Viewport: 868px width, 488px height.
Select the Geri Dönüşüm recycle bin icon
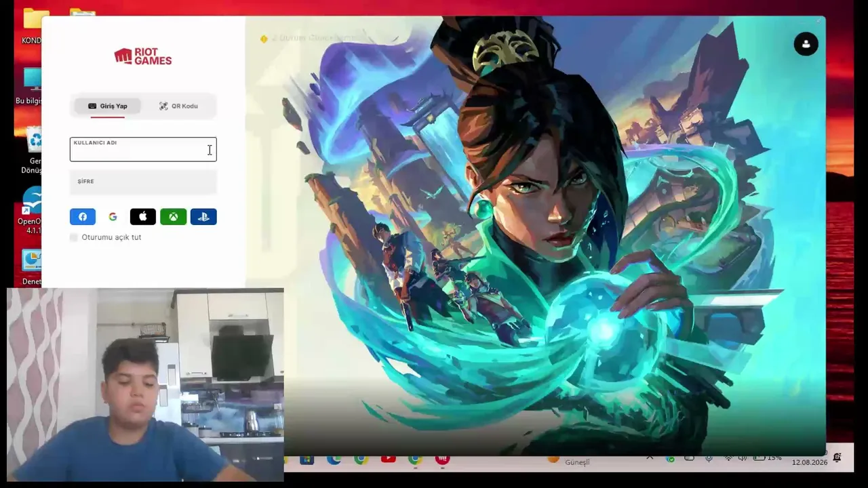tap(31, 150)
